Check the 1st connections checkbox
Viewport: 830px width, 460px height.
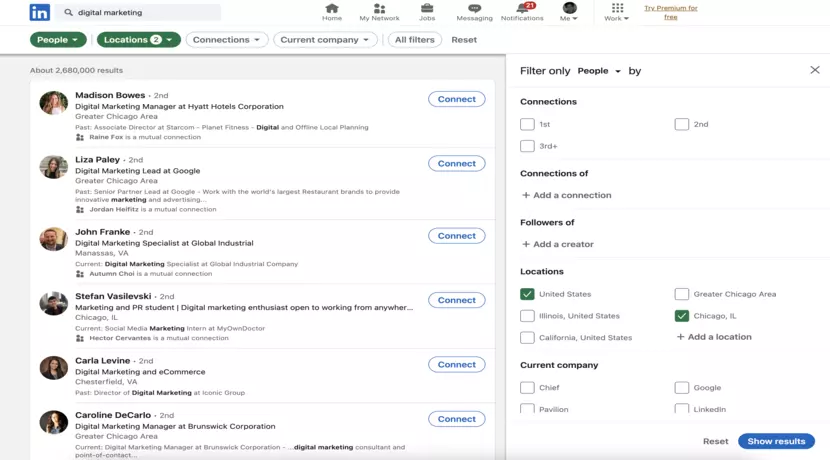click(x=527, y=124)
